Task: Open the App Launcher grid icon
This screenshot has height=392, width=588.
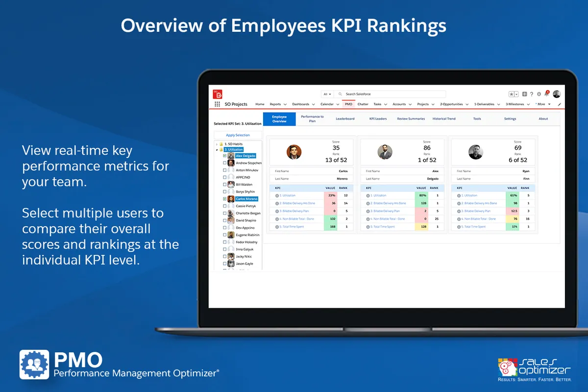Action: click(217, 104)
